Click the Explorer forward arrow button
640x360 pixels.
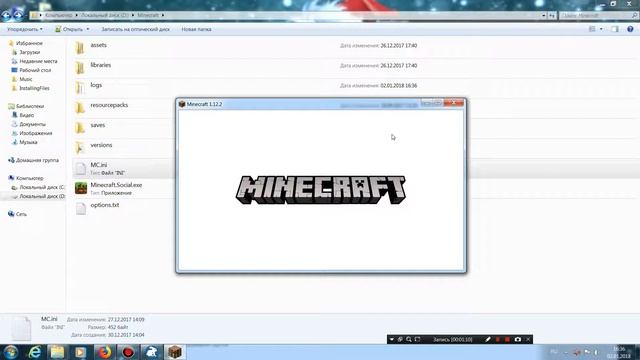click(x=18, y=16)
